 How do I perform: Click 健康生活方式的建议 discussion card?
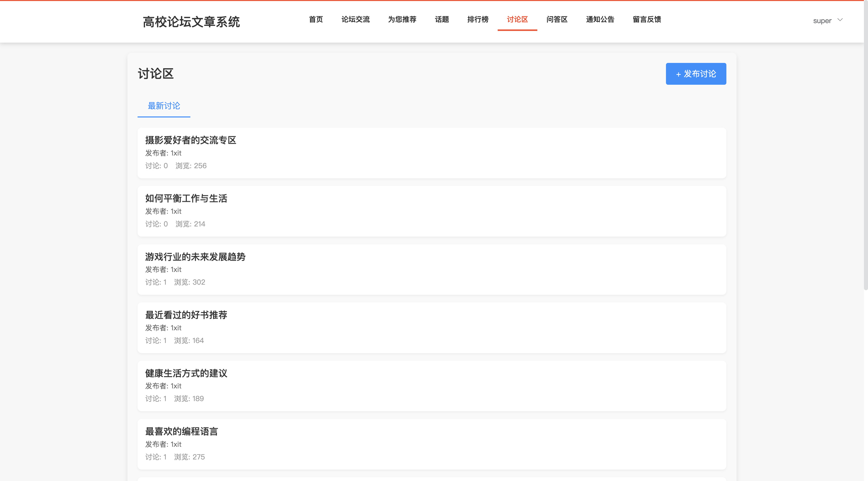pos(186,373)
